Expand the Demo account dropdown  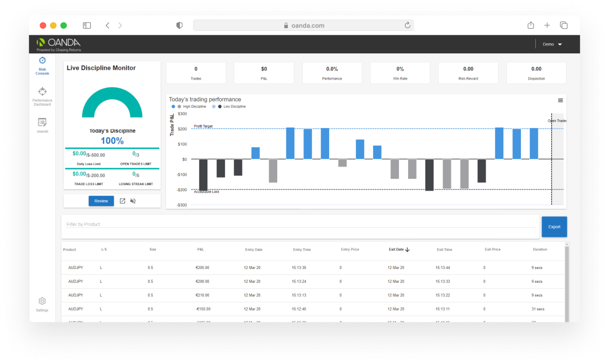[x=552, y=44]
